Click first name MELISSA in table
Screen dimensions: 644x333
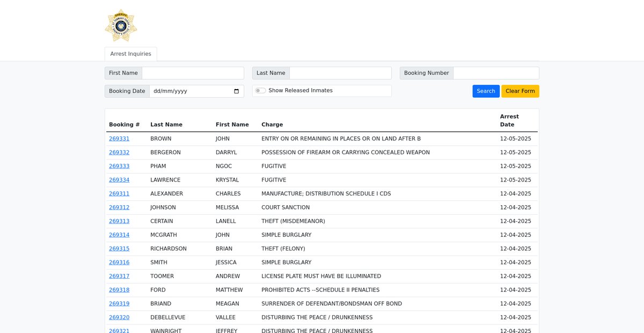(x=228, y=207)
